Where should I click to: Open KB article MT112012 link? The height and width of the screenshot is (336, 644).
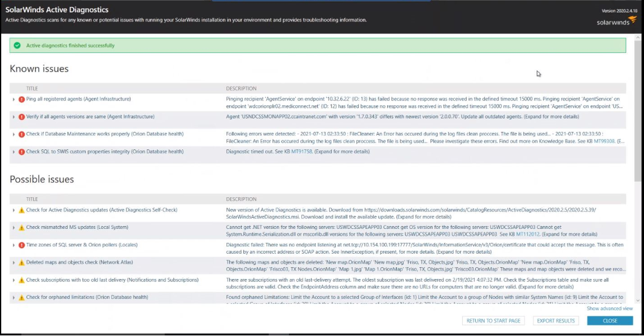pos(528,235)
